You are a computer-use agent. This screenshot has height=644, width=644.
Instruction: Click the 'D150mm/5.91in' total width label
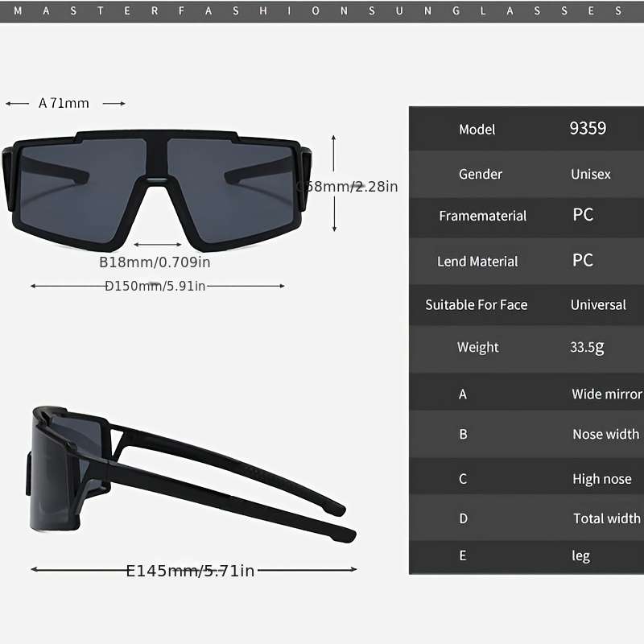(155, 286)
